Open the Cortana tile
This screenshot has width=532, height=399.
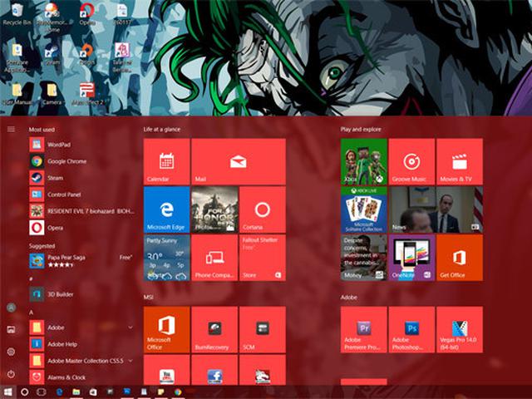[263, 209]
